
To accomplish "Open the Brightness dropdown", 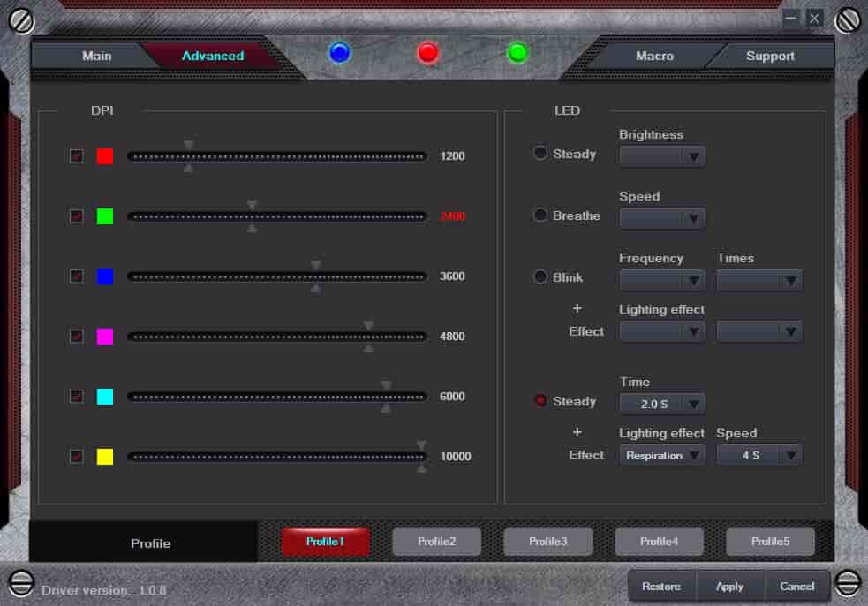I will pos(662,156).
